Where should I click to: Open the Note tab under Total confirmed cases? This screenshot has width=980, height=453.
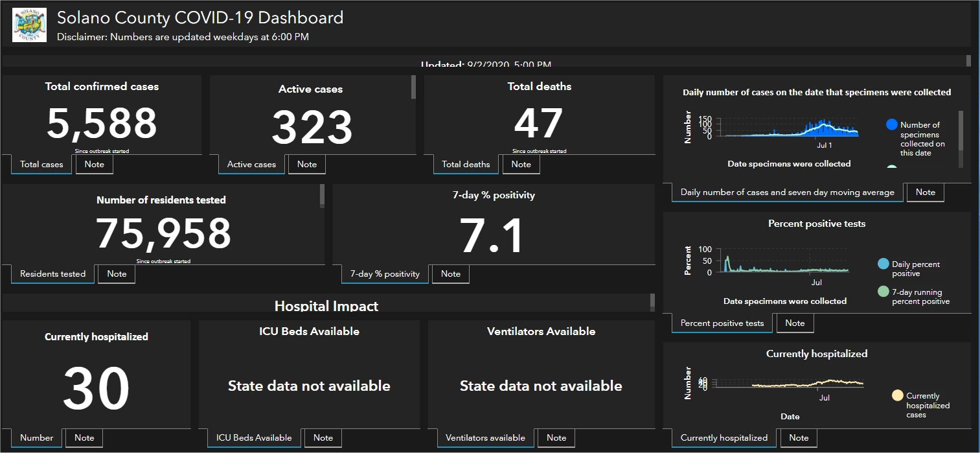point(94,165)
